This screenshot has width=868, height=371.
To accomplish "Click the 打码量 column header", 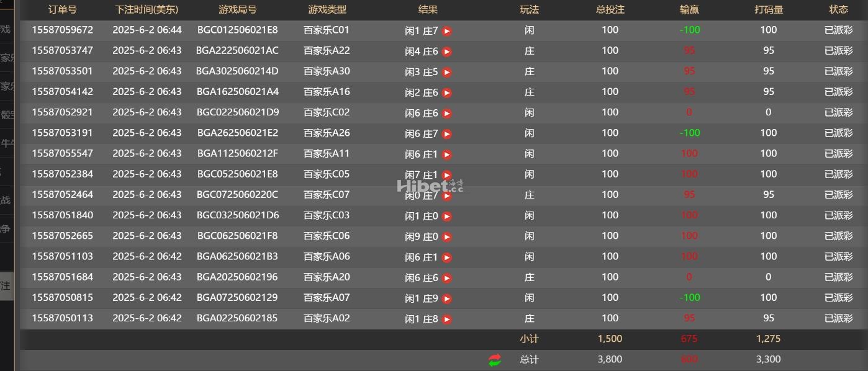I will click(768, 9).
